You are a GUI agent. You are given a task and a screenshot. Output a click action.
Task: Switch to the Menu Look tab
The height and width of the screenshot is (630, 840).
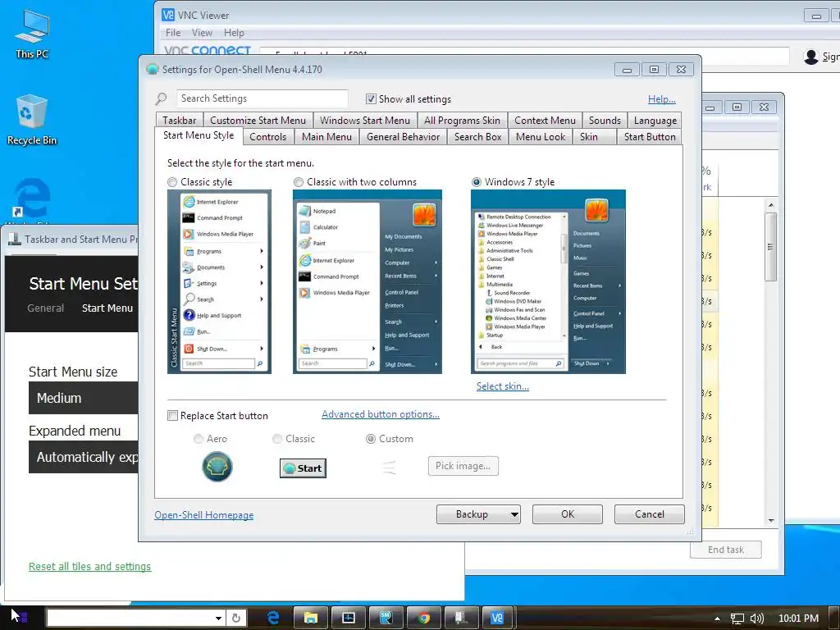541,137
